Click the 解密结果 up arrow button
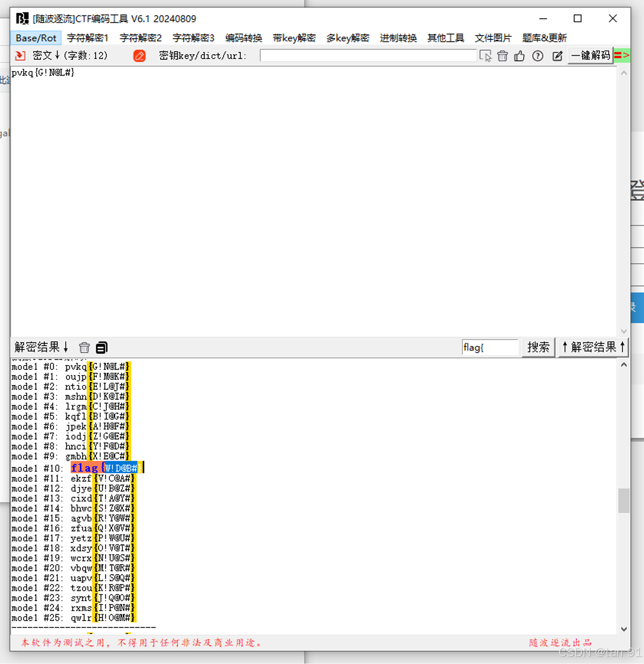The image size is (644, 664). [x=593, y=347]
